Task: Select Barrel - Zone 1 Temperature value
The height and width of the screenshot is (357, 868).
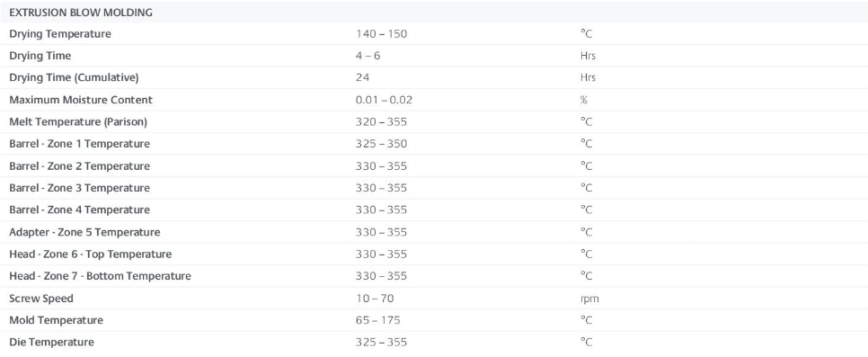Action: coord(381,144)
